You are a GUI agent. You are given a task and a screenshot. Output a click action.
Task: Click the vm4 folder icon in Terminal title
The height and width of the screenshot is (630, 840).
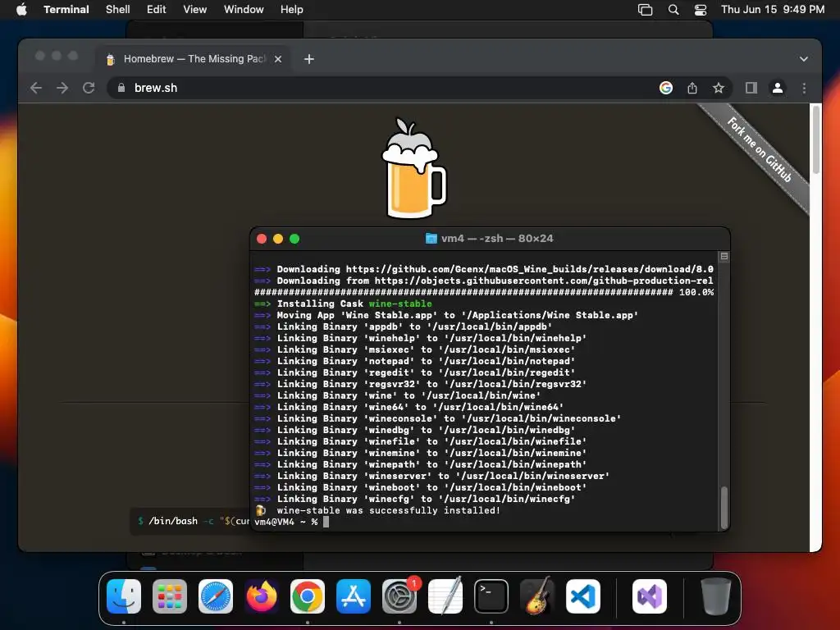(431, 239)
